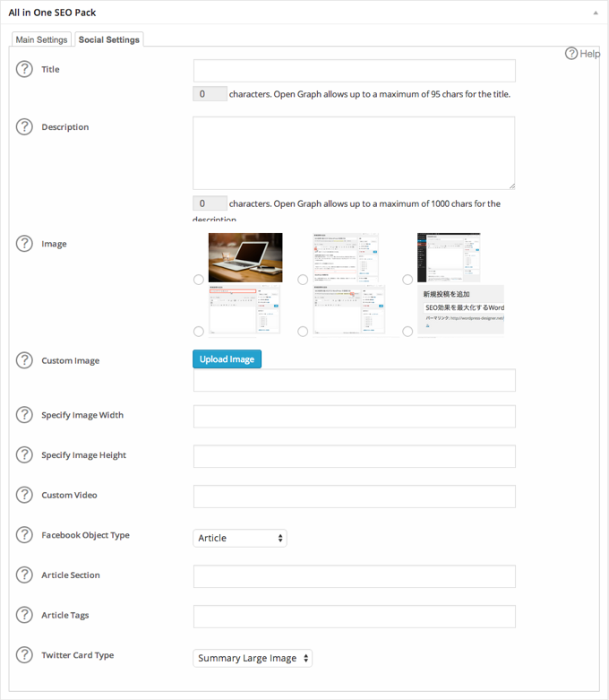The height and width of the screenshot is (700, 609).
Task: Click the 'Twitter Card Type' label
Action: 78,655
